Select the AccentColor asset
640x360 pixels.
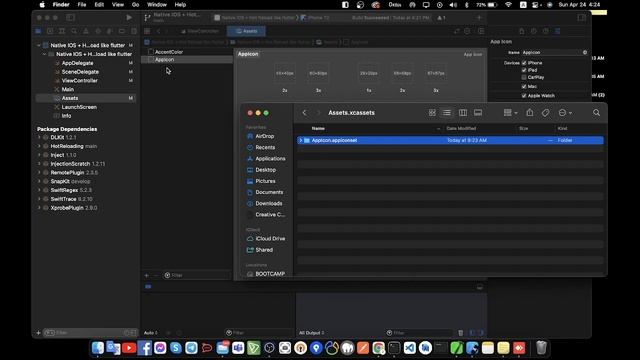coord(169,52)
